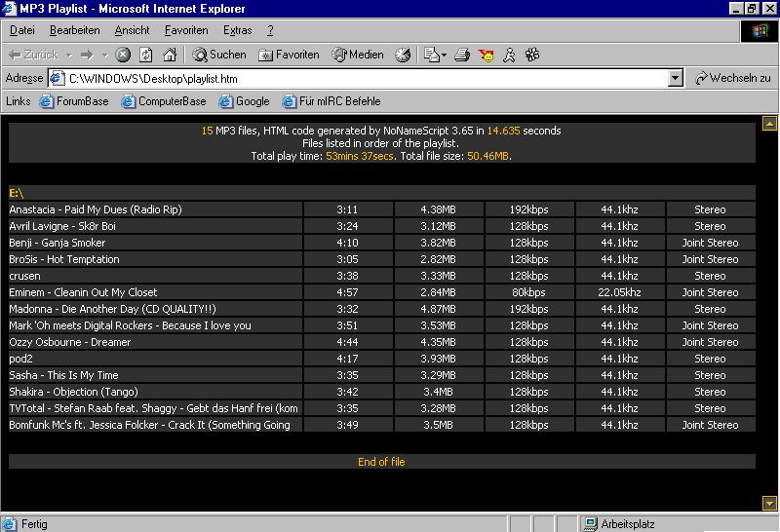This screenshot has width=780, height=532.
Task: Open the Für mIRC Befehle shortcut
Action: [x=331, y=101]
